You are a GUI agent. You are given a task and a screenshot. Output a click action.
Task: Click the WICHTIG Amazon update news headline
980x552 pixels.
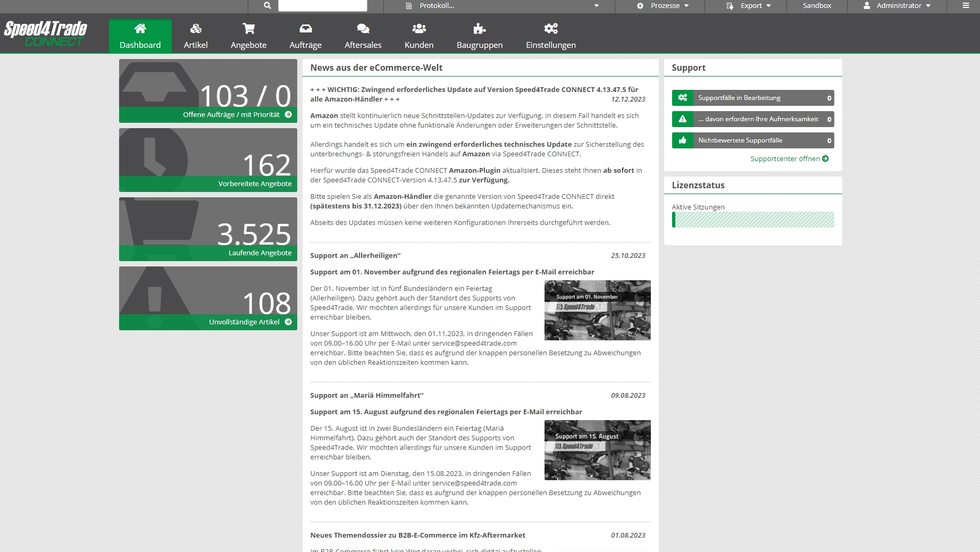474,95
